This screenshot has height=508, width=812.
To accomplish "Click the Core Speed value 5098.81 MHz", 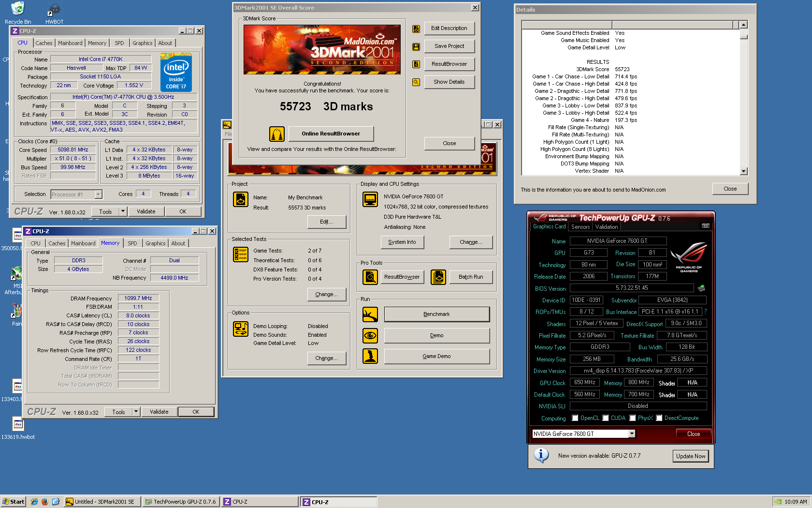I will 73,150.
